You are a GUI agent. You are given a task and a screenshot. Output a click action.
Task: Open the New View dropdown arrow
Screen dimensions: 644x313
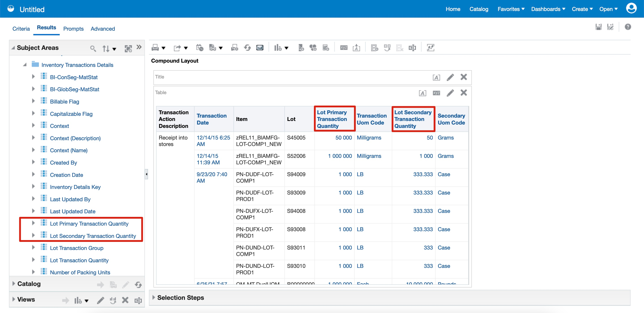click(x=286, y=48)
